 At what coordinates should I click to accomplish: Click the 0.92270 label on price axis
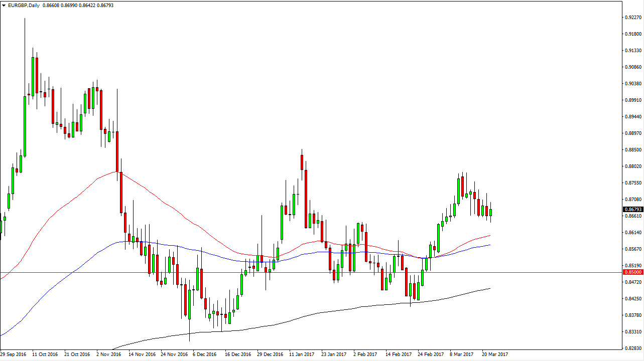click(632, 18)
